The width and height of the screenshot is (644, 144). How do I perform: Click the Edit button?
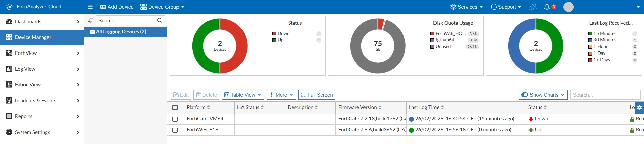point(181,95)
